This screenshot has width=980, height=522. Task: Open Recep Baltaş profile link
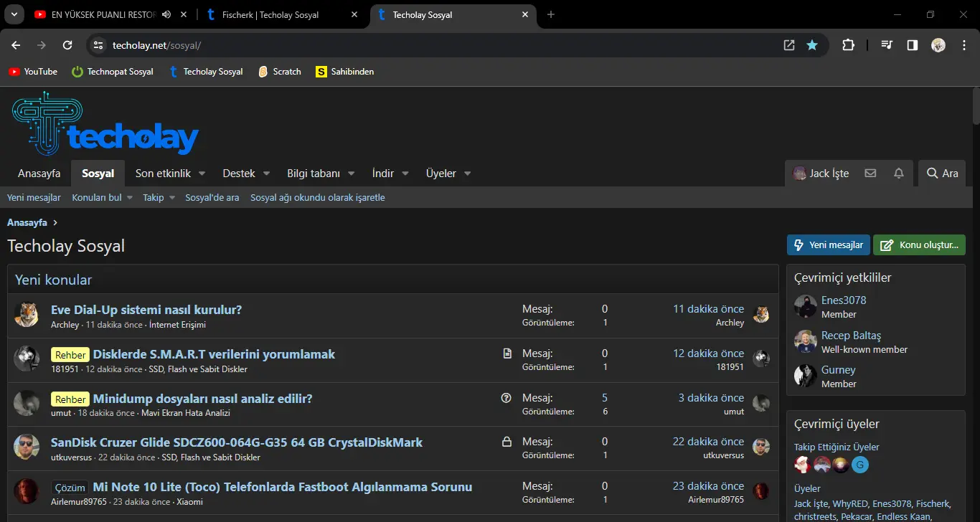[851, 336]
